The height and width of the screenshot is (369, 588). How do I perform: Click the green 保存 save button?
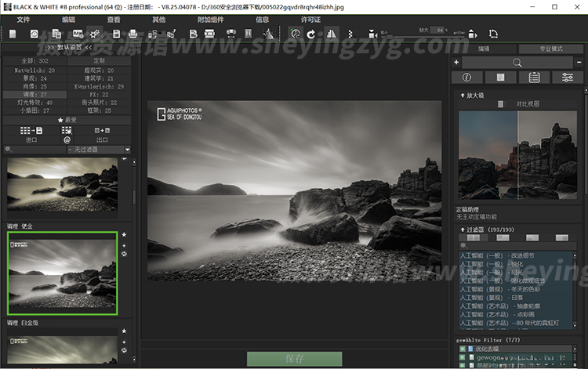coord(294,359)
